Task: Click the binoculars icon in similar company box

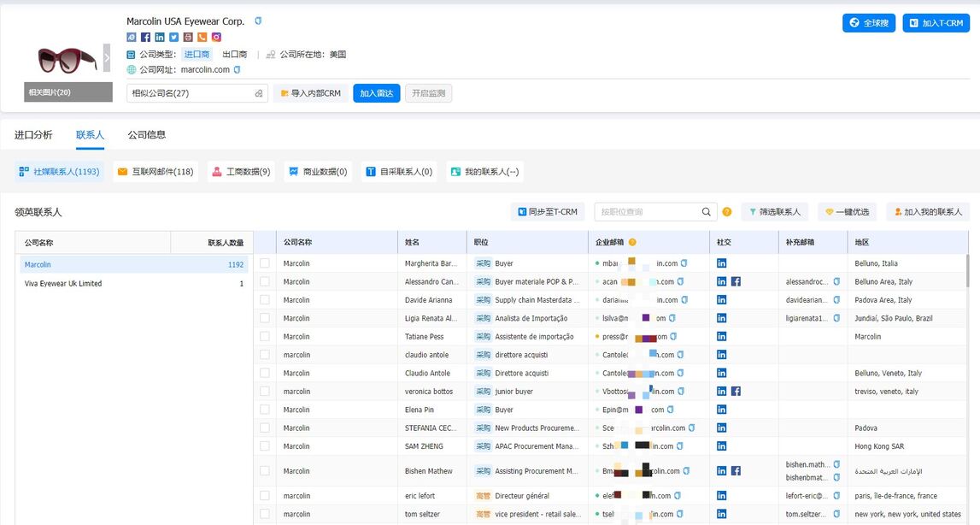Action: [259, 93]
